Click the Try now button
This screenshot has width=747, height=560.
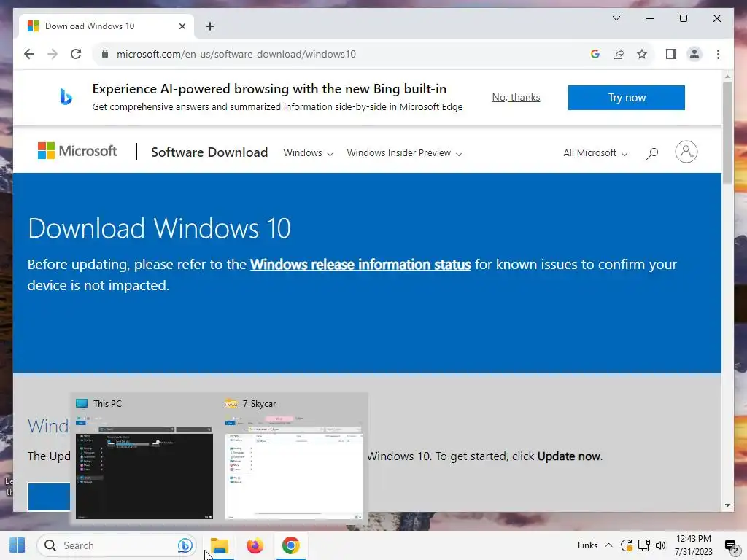click(x=627, y=98)
